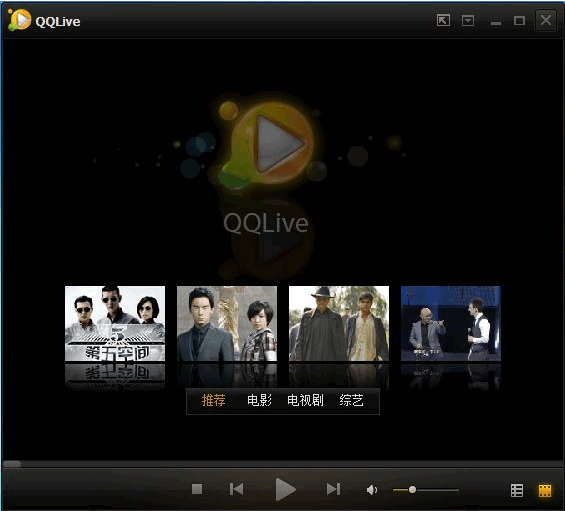Screen dimensions: 565x511
Task: Click the QQLive logo icon in title bar
Action: [x=19, y=20]
